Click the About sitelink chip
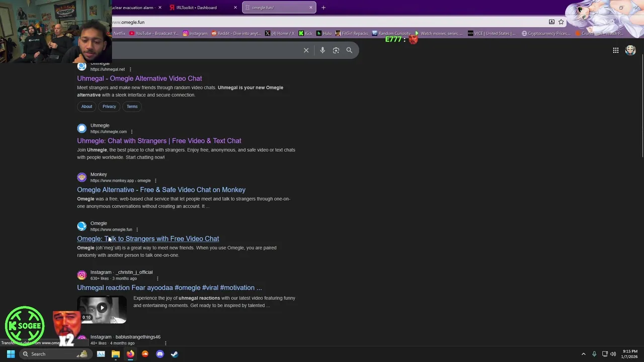The width and height of the screenshot is (644, 362). coord(87,107)
